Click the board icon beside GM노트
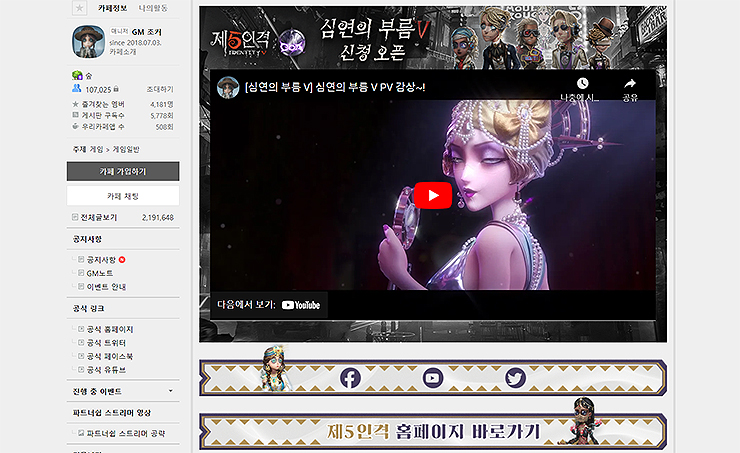The image size is (740, 453). click(x=81, y=273)
